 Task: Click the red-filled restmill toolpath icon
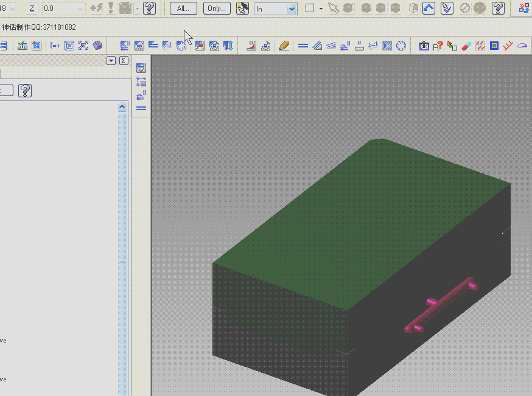(x=200, y=46)
